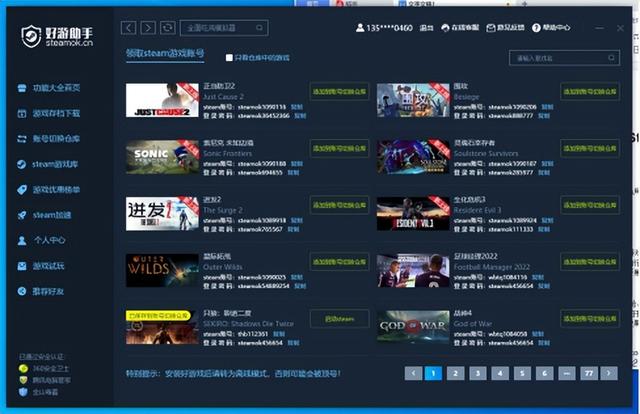This screenshot has height=414, width=640.
Task: Go to page 3 in pagination
Action: (x=478, y=373)
